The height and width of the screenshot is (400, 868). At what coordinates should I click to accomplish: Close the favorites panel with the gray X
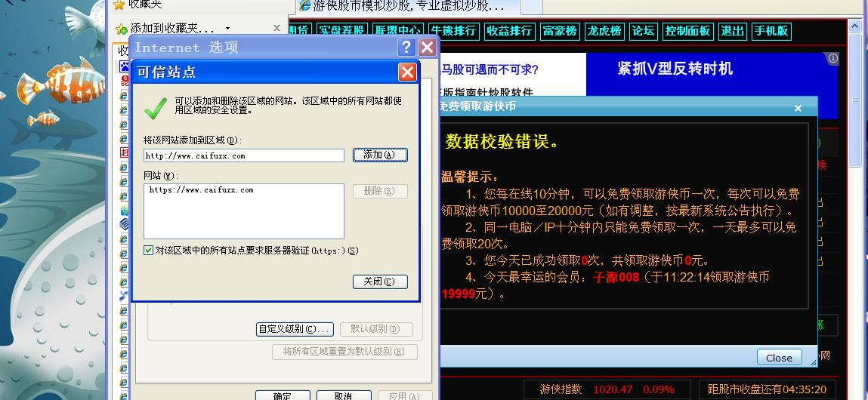coord(276,28)
